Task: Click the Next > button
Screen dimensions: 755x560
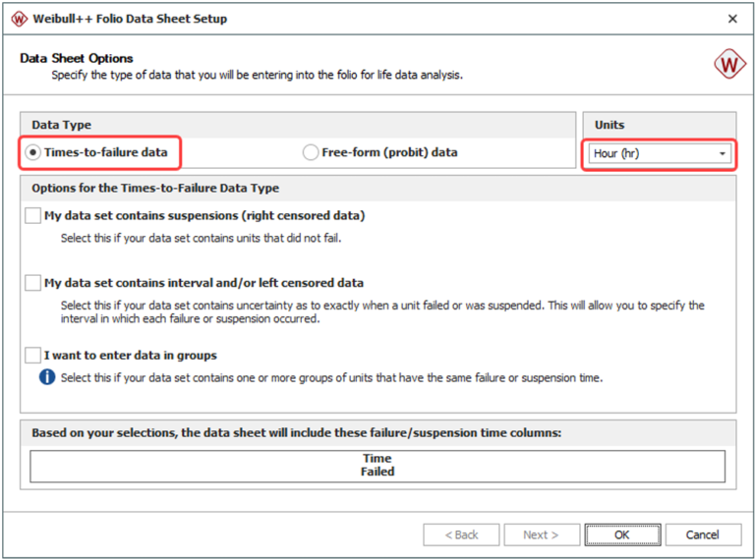Action: pyautogui.click(x=542, y=534)
